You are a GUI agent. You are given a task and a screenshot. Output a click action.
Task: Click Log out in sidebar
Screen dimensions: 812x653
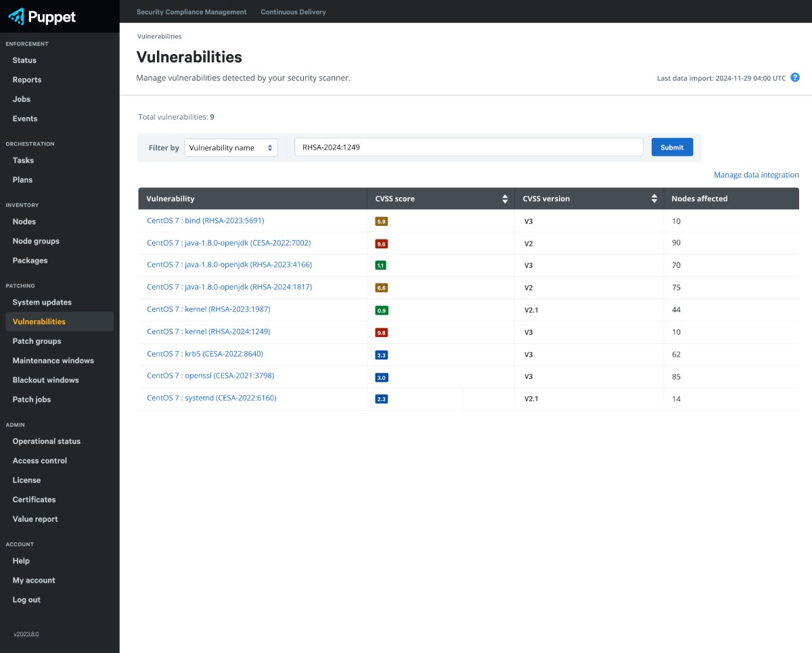[26, 600]
